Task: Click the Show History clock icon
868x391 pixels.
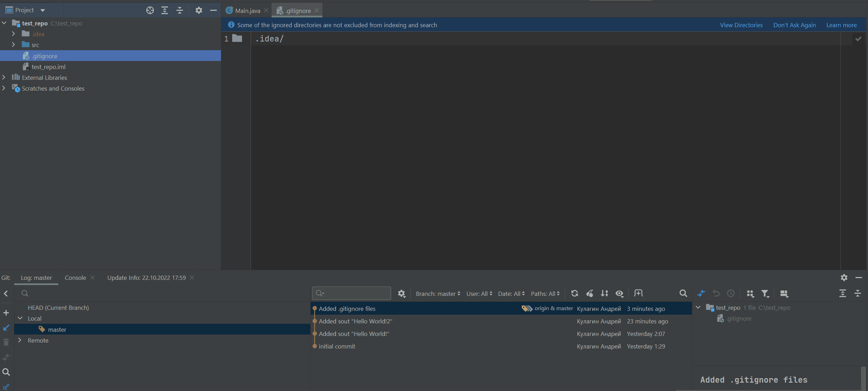Action: (731, 293)
